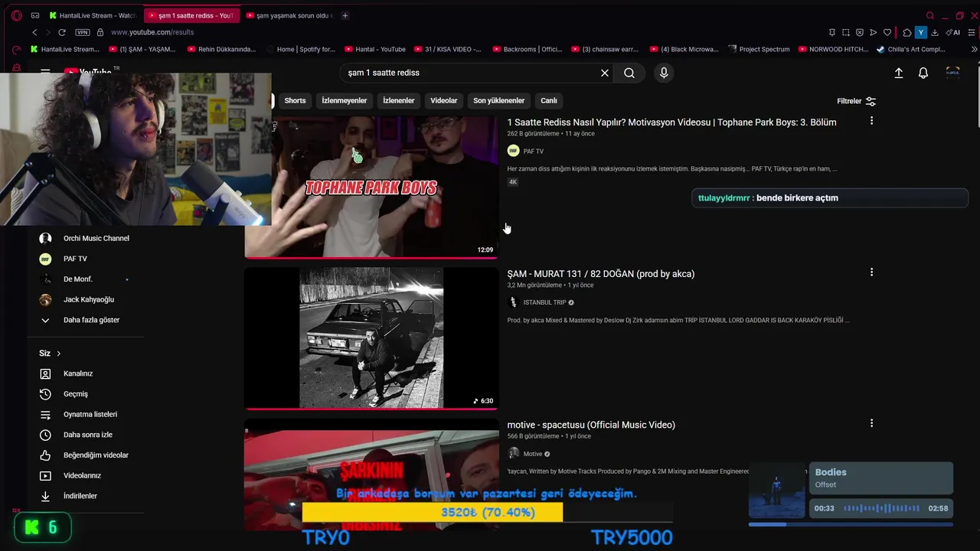The width and height of the screenshot is (980, 551).
Task: Select the İzlenmeyenler filter chip
Action: [x=345, y=101]
